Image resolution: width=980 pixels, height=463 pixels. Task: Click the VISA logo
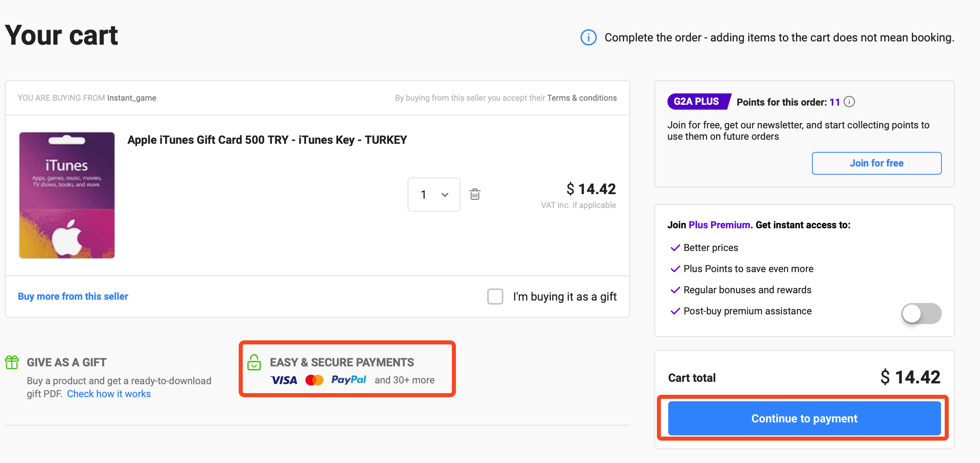tap(284, 380)
